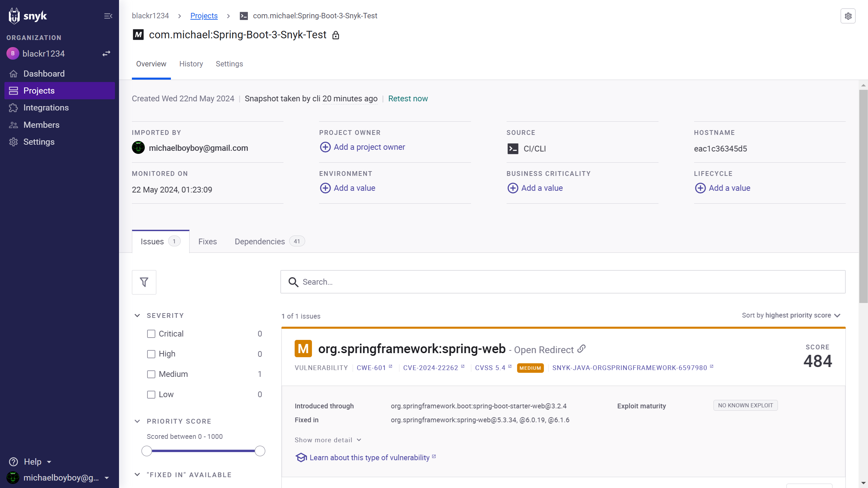Click the Maven M icon beside project title

pos(138,35)
